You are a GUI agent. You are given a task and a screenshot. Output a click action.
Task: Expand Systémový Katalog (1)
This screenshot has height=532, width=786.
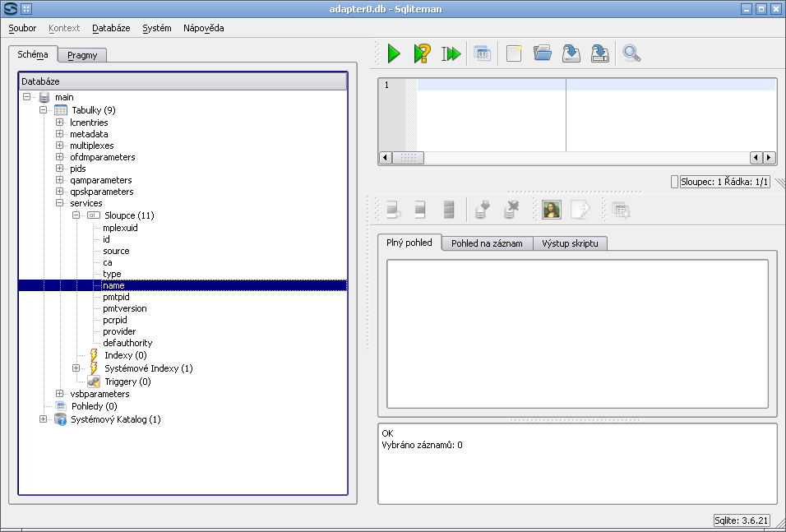[43, 419]
